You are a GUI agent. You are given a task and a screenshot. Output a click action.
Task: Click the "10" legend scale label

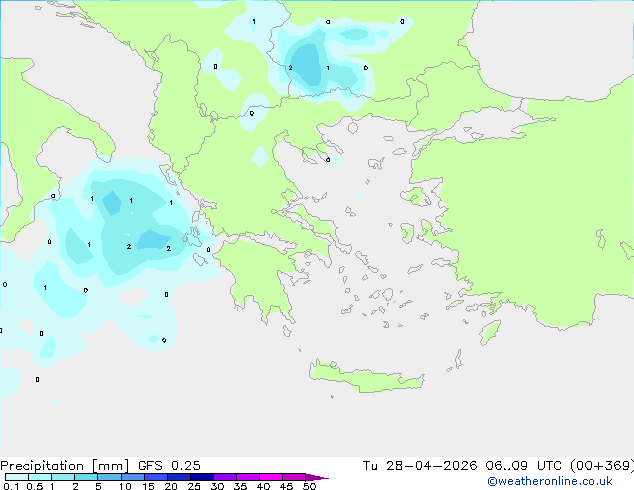click(125, 486)
